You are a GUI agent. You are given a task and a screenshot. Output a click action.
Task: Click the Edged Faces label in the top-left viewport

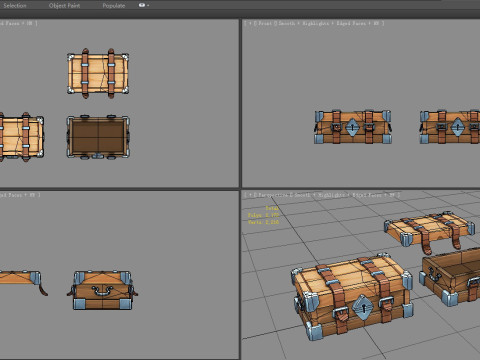(x=10, y=23)
